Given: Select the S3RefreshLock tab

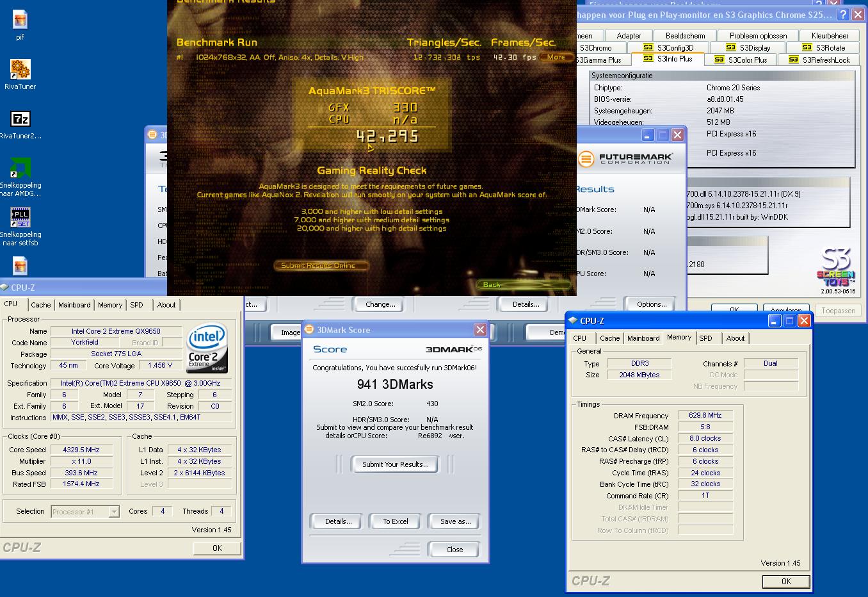Looking at the screenshot, I should coord(819,60).
